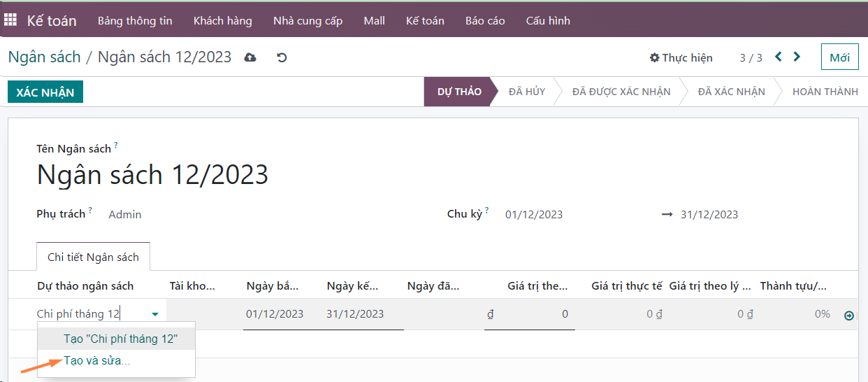Click the Tên Ngân sách help tooltip mark

(x=116, y=146)
